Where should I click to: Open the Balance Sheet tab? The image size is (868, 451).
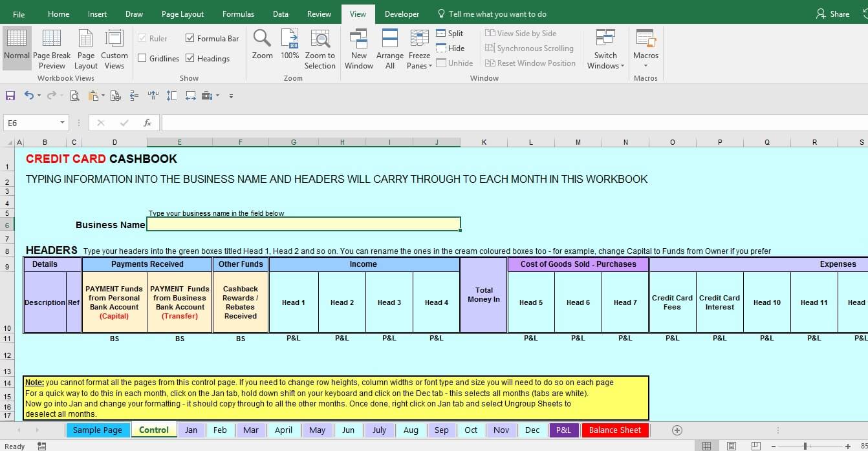pos(614,430)
